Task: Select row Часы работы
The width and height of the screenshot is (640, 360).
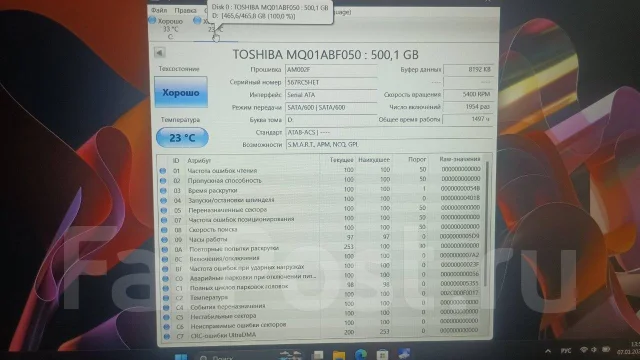Action: click(x=320, y=238)
